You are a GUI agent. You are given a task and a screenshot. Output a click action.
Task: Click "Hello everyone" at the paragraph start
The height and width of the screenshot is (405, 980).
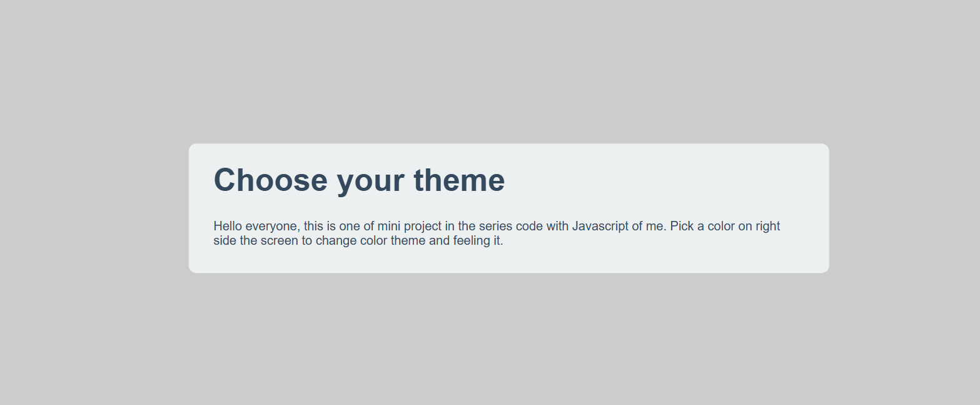(x=255, y=226)
